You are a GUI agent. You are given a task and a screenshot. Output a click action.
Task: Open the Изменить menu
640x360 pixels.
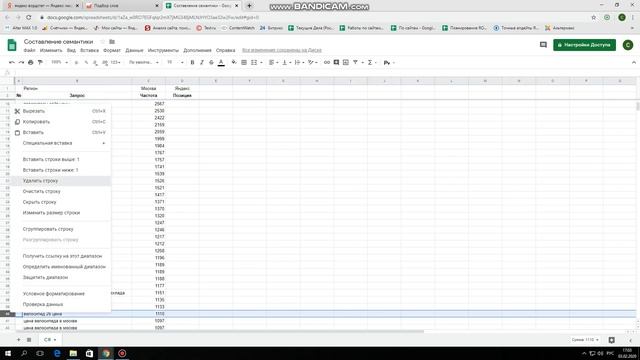pos(51,50)
